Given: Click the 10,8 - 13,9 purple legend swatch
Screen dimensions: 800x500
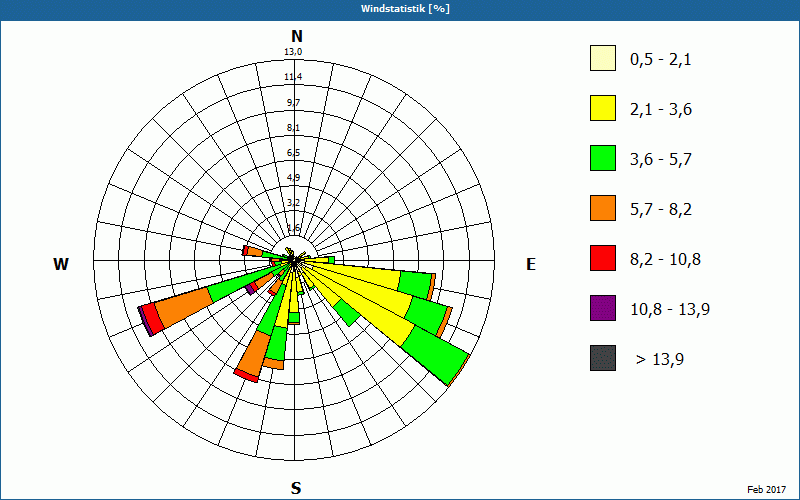Looking at the screenshot, I should coord(603,308).
